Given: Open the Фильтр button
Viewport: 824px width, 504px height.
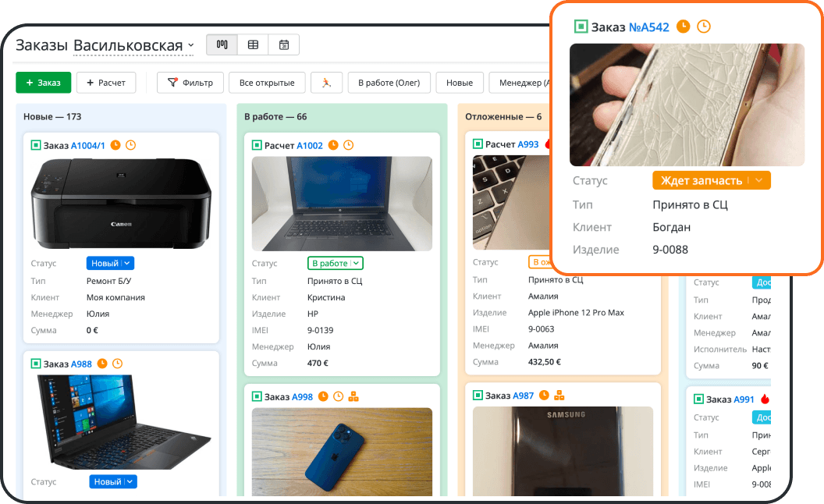Looking at the screenshot, I should 190,83.
